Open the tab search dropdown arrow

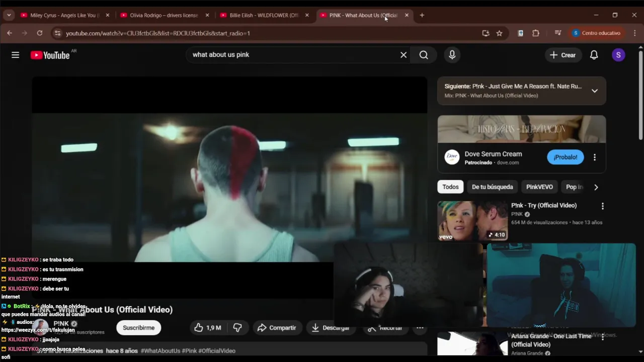[x=9, y=15]
